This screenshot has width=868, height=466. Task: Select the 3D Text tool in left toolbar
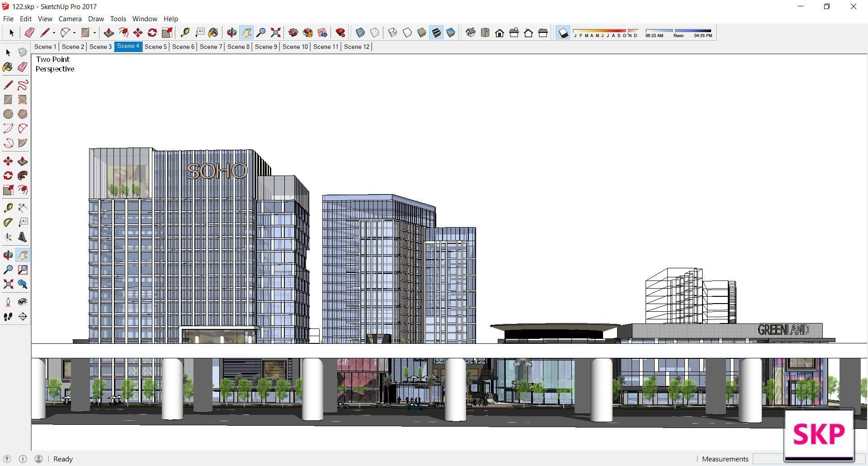point(23,237)
